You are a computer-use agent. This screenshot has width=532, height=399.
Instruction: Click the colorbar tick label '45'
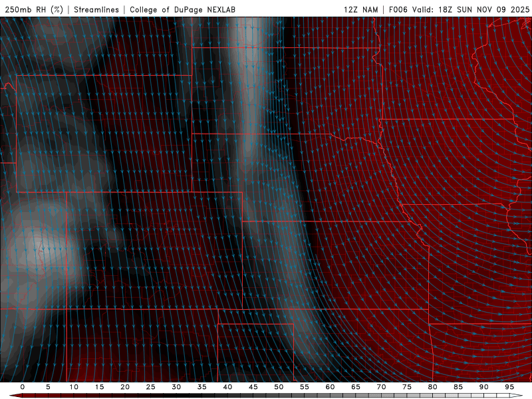click(x=253, y=387)
